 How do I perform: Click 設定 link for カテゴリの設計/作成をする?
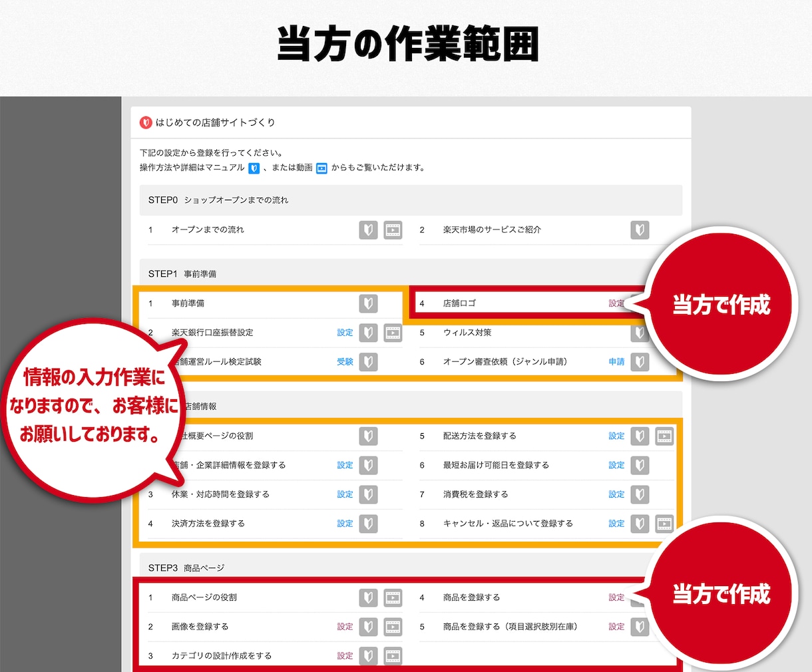pyautogui.click(x=345, y=656)
